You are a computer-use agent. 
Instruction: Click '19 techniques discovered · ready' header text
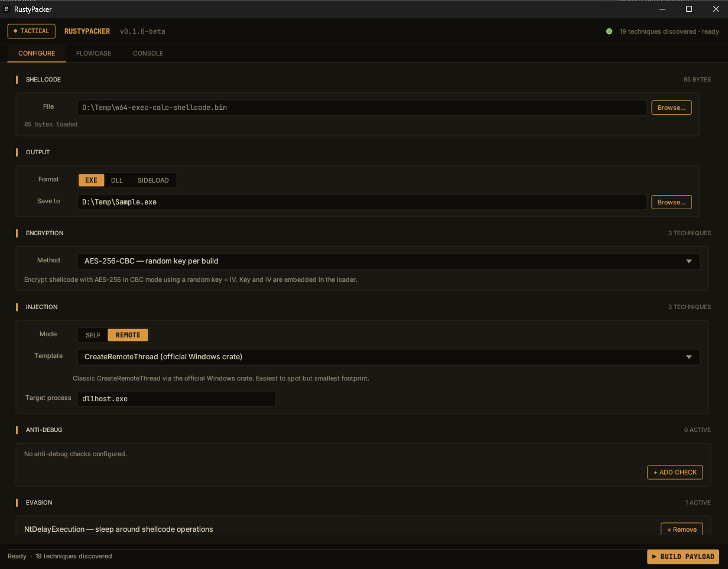[669, 31]
